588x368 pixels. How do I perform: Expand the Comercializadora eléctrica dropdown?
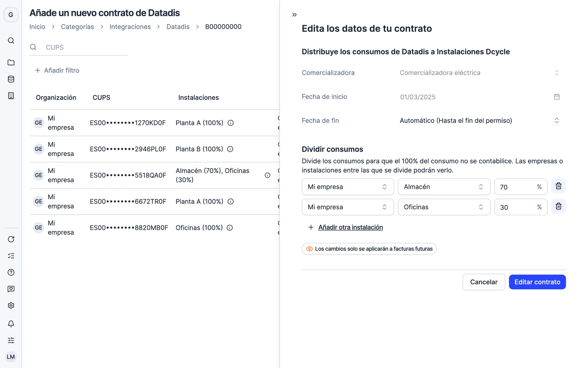[x=479, y=73]
